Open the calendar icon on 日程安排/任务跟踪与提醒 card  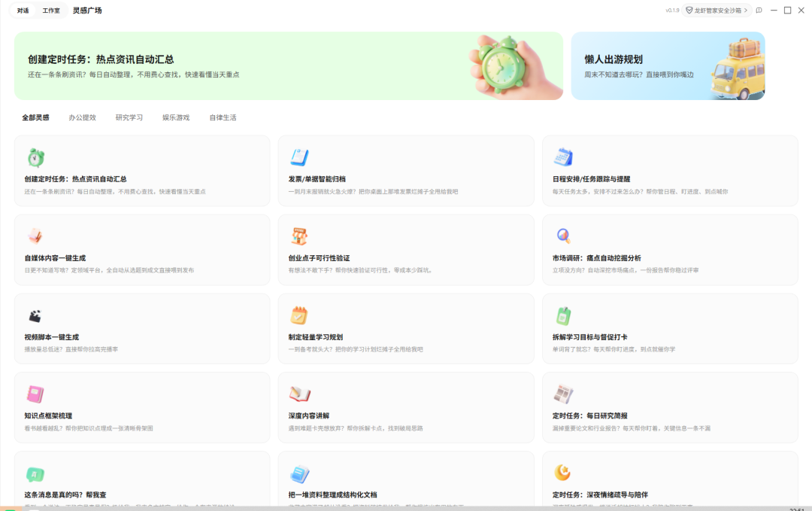tap(565, 158)
